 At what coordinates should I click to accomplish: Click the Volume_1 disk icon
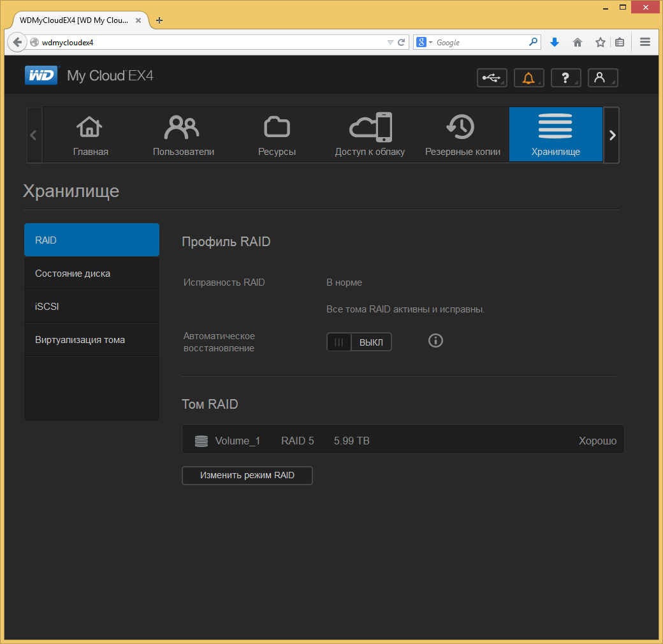pos(201,441)
